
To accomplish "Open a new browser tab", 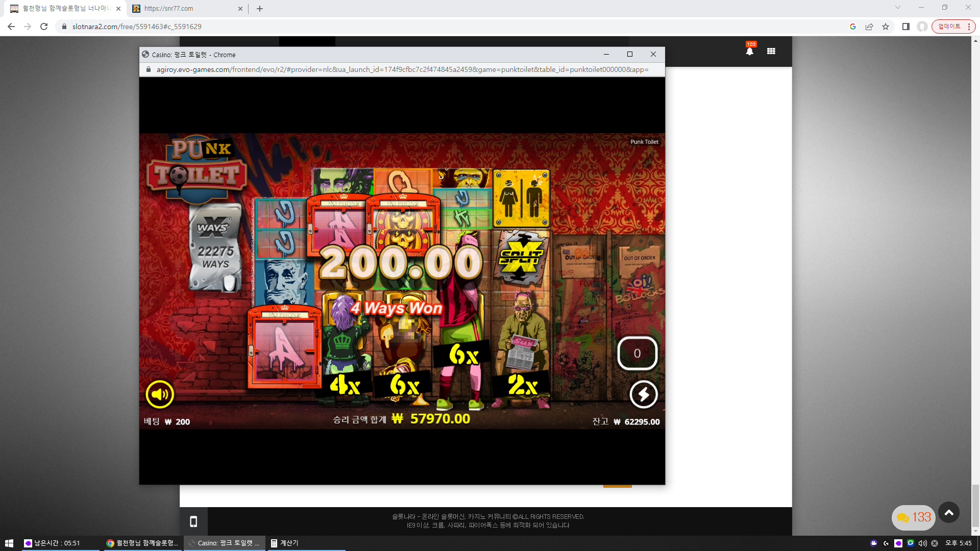I will tap(260, 9).
